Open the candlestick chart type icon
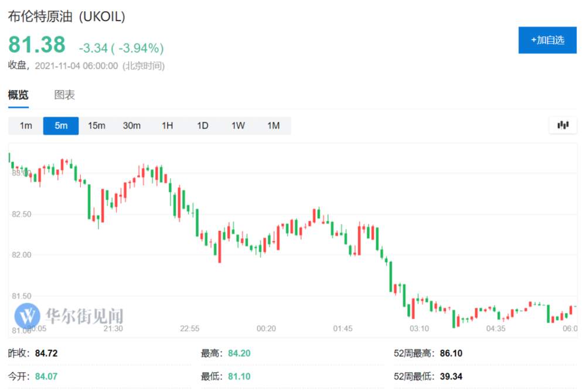 click(x=563, y=125)
